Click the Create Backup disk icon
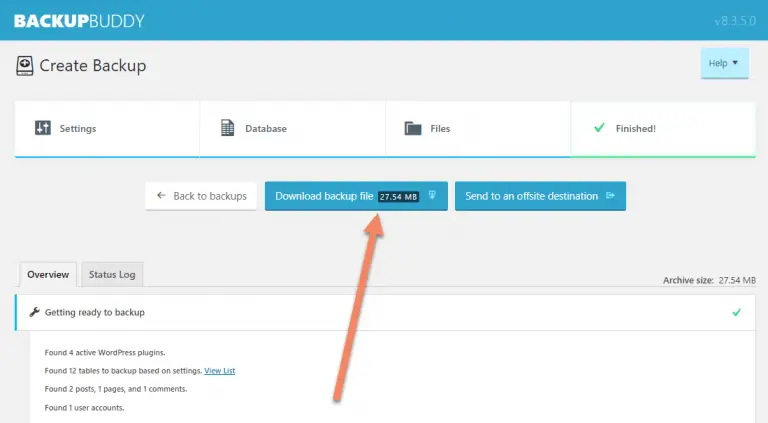768x423 pixels. 24,66
